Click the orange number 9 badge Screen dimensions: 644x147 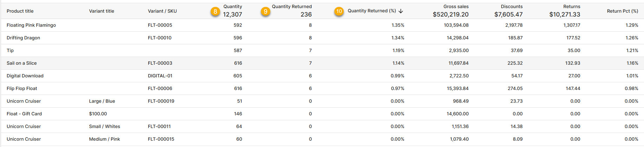point(266,12)
